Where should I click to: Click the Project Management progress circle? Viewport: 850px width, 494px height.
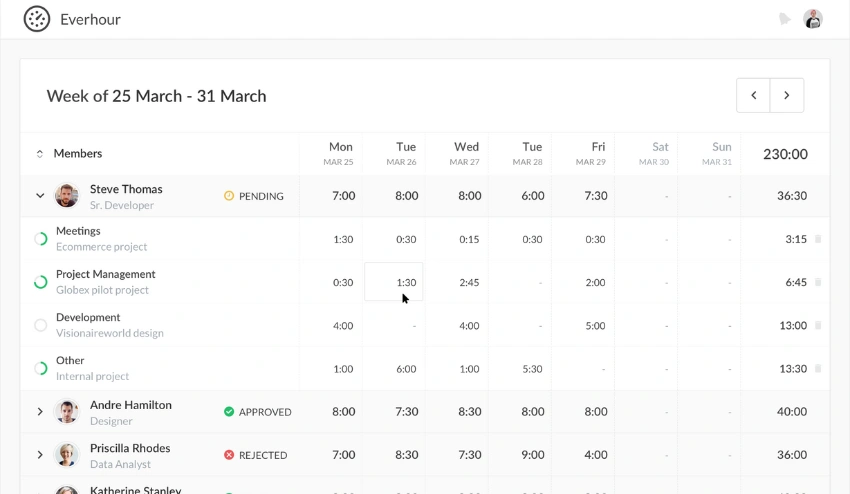[41, 282]
